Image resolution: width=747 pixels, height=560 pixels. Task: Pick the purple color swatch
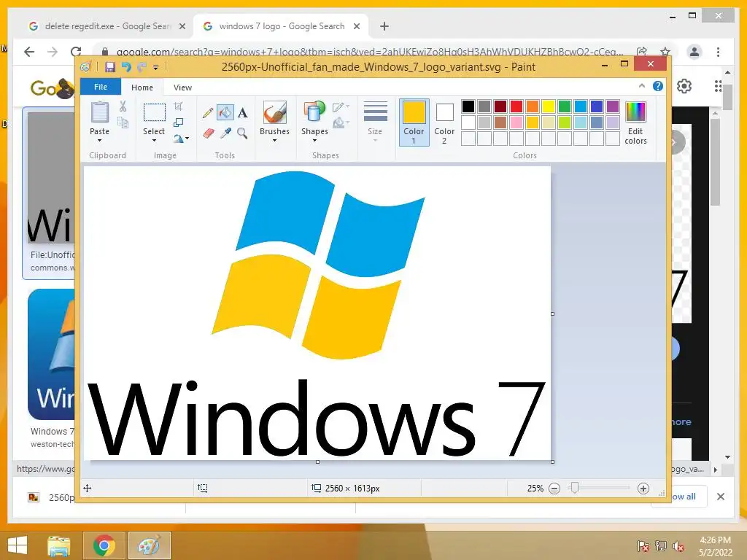click(613, 106)
